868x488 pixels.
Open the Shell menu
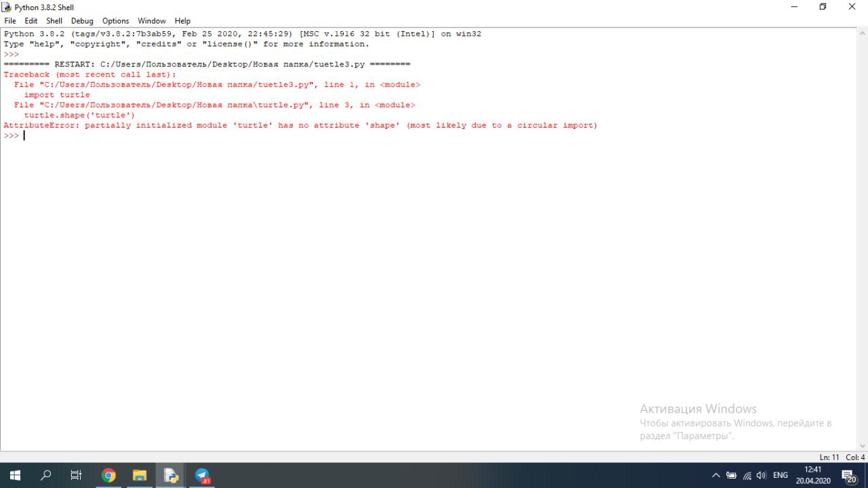tap(54, 21)
